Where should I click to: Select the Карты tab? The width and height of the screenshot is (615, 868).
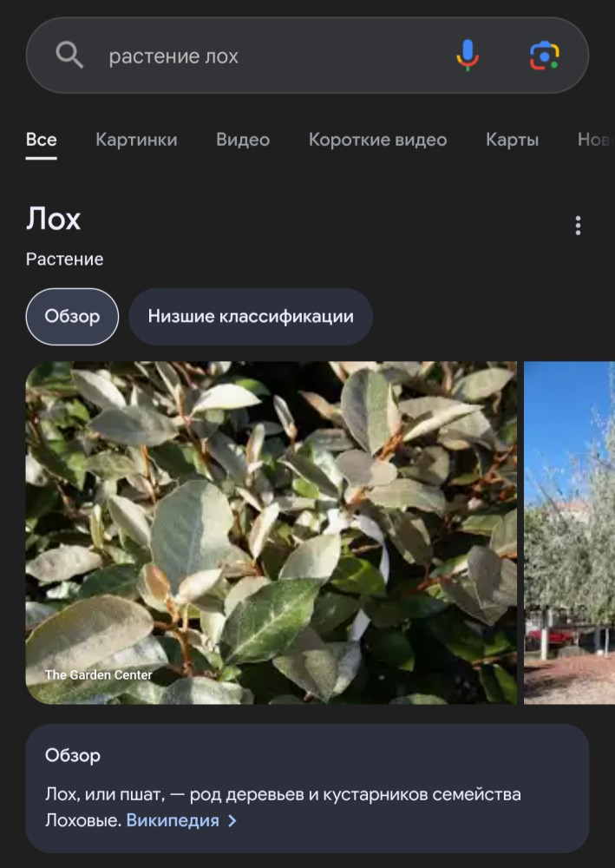[512, 140]
